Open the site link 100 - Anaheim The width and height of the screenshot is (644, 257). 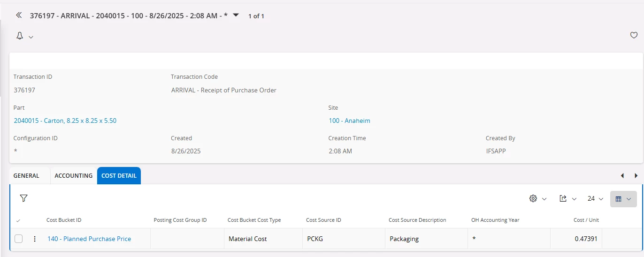pyautogui.click(x=349, y=121)
